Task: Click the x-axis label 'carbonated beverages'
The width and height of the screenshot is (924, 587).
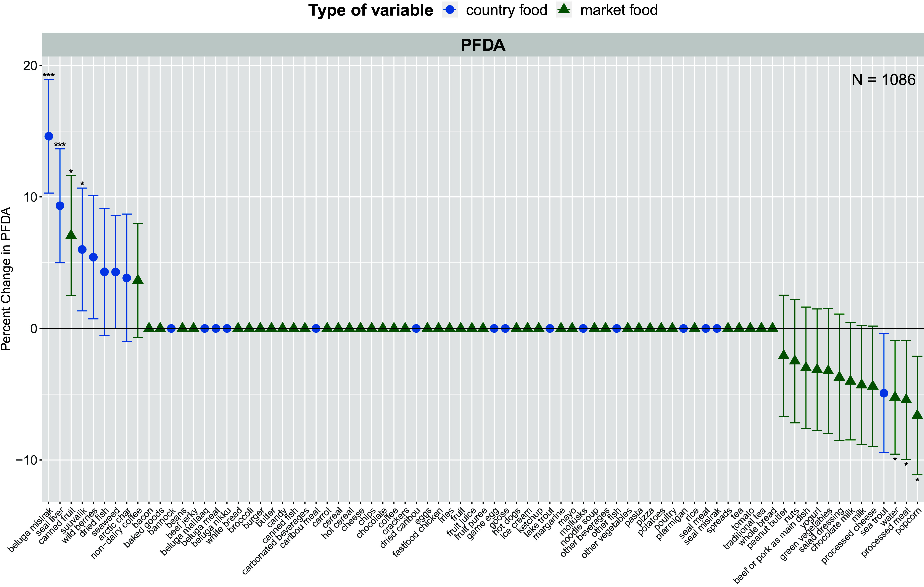Action: point(275,541)
